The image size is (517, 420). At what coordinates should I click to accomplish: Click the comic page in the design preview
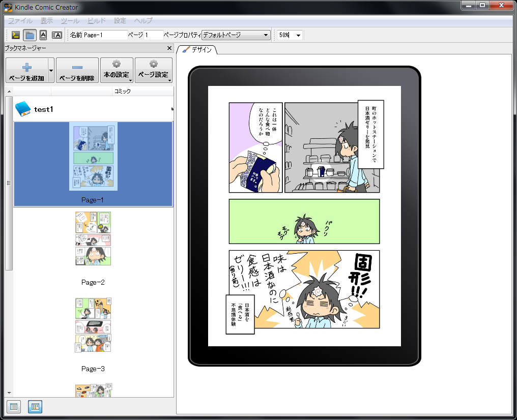coord(304,216)
